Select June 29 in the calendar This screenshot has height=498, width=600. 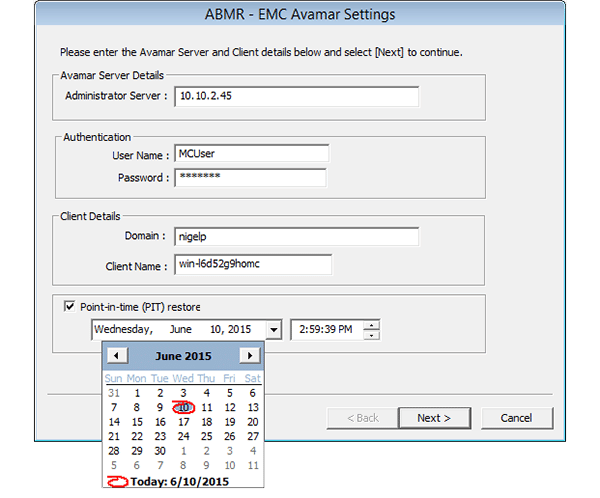coord(137,451)
